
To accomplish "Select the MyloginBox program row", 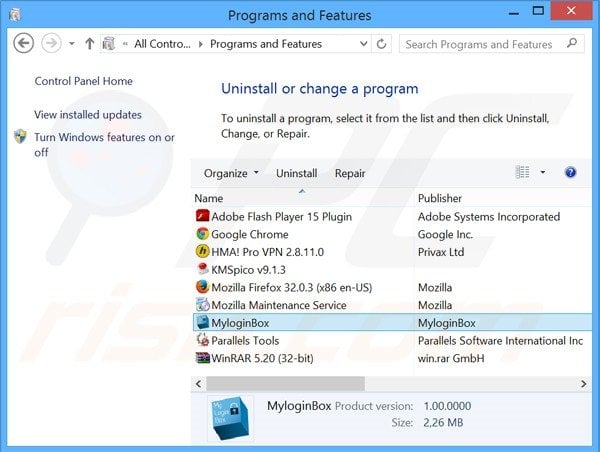I will point(392,323).
